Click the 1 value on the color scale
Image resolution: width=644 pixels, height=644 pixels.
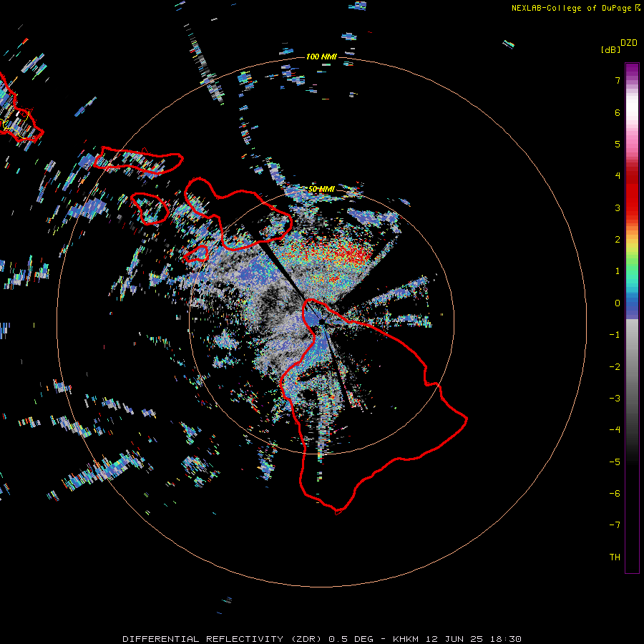[x=618, y=271]
